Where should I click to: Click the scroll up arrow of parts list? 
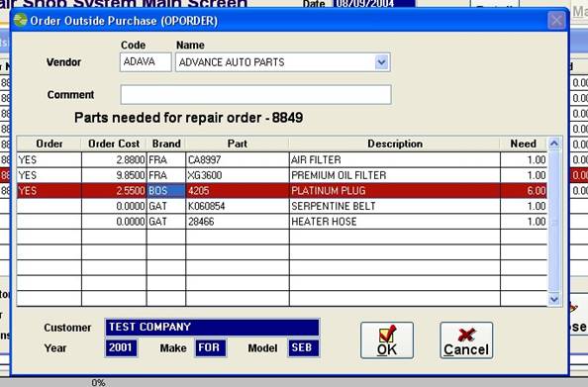pos(554,144)
